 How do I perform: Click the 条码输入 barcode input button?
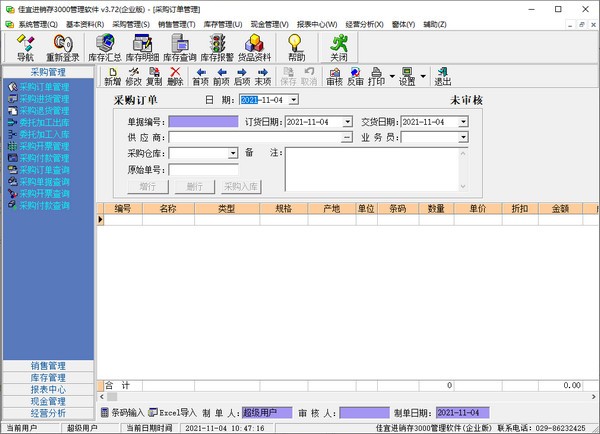click(x=122, y=412)
